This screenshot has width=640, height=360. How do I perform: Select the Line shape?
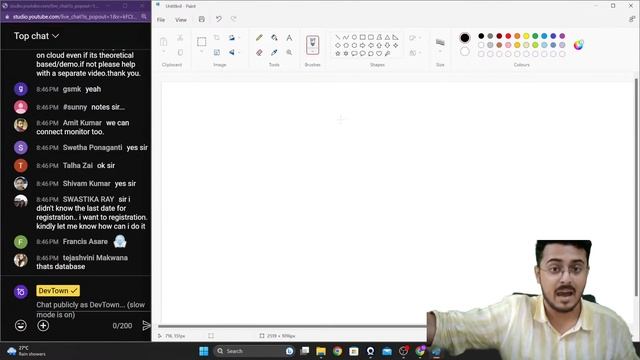coord(338,37)
